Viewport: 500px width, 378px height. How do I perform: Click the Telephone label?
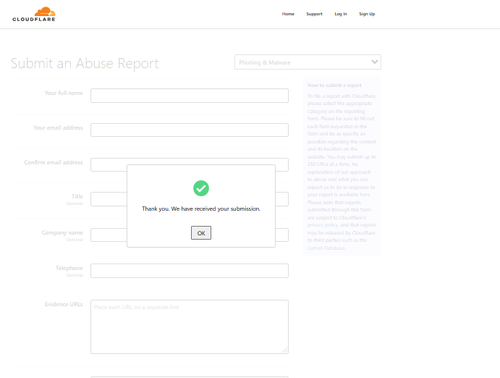click(69, 268)
